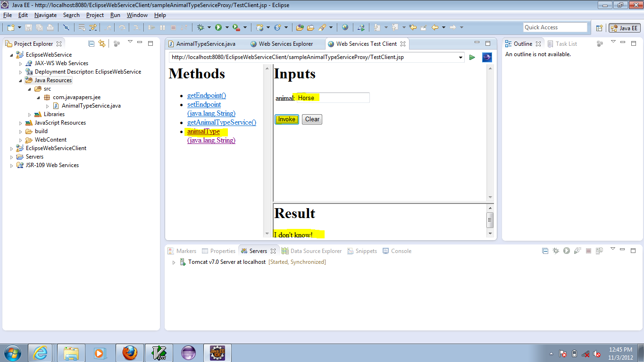Expand the WebContent folder
Image resolution: width=644 pixels, height=362 pixels.
[x=20, y=140]
